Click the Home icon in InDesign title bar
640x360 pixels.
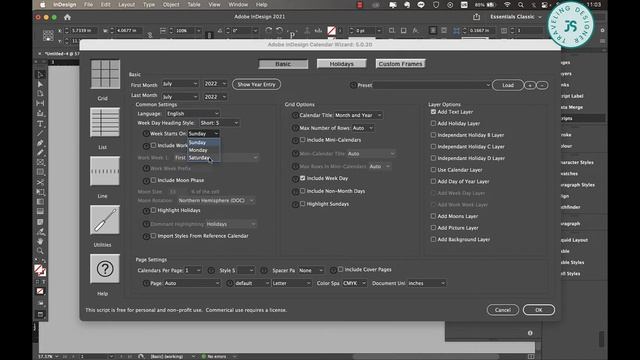click(67, 17)
